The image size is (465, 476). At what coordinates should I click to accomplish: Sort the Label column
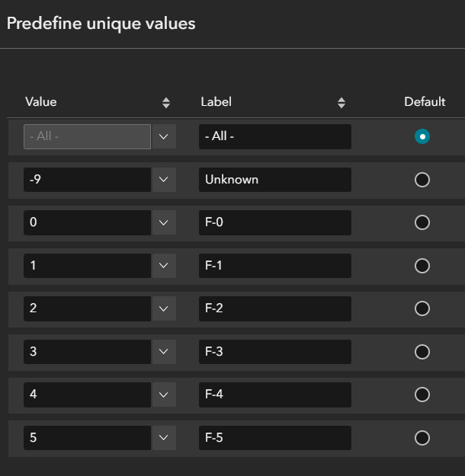point(342,102)
